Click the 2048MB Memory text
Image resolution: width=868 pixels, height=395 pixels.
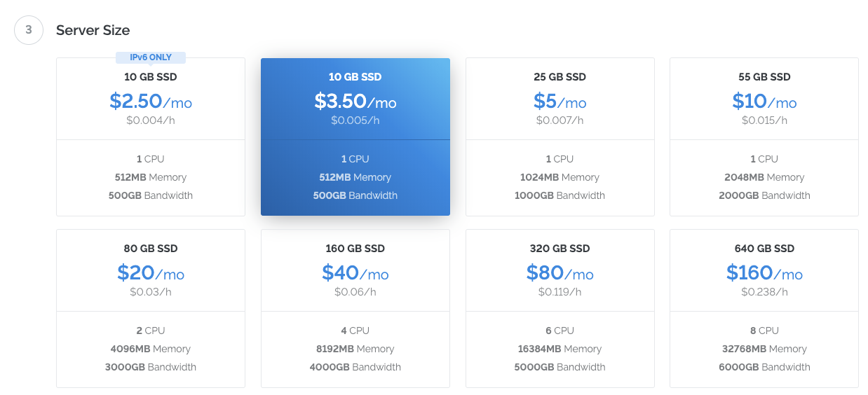tap(764, 177)
